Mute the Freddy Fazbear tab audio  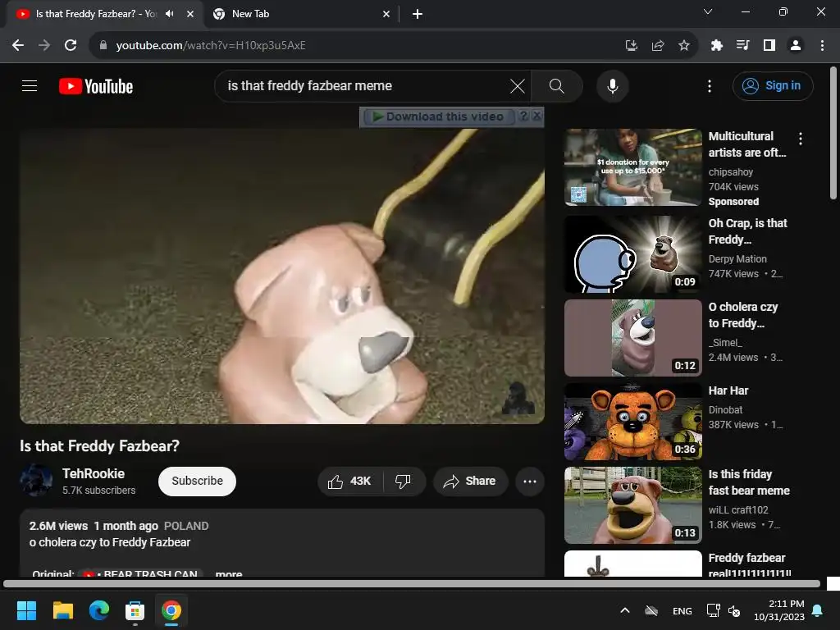pyautogui.click(x=170, y=14)
